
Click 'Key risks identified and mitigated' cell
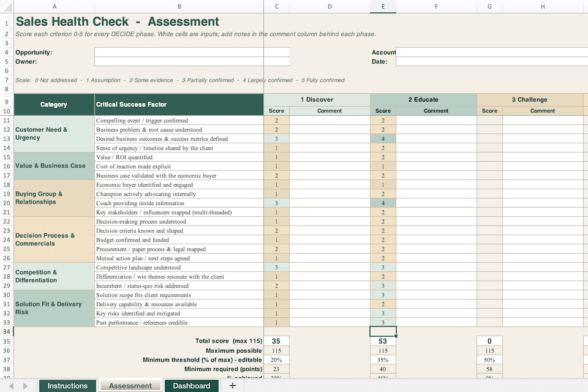pyautogui.click(x=179, y=313)
